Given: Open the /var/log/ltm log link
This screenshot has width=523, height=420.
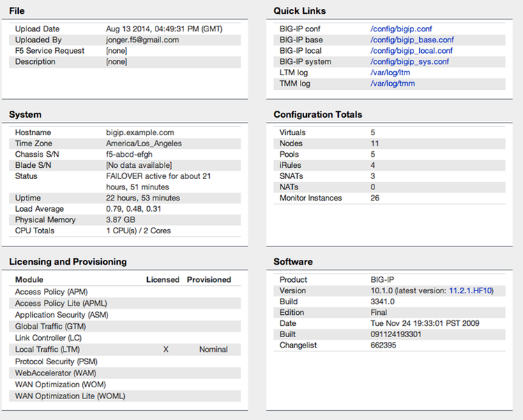Looking at the screenshot, I should [391, 72].
